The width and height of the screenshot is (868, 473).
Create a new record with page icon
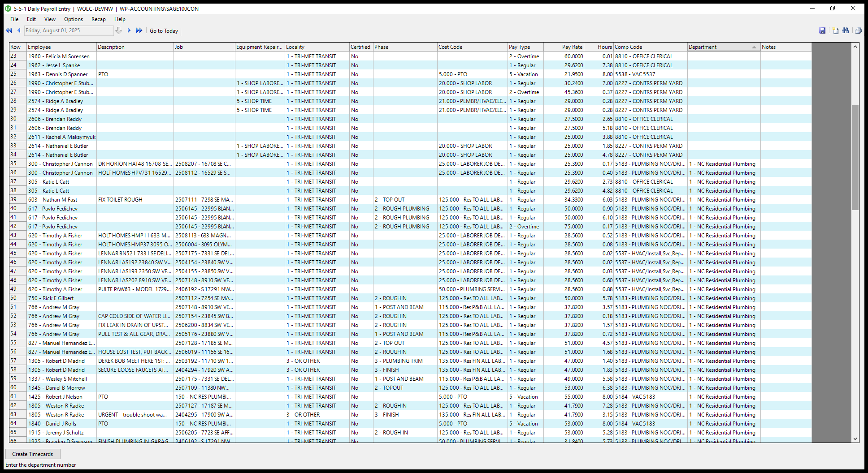tap(835, 30)
